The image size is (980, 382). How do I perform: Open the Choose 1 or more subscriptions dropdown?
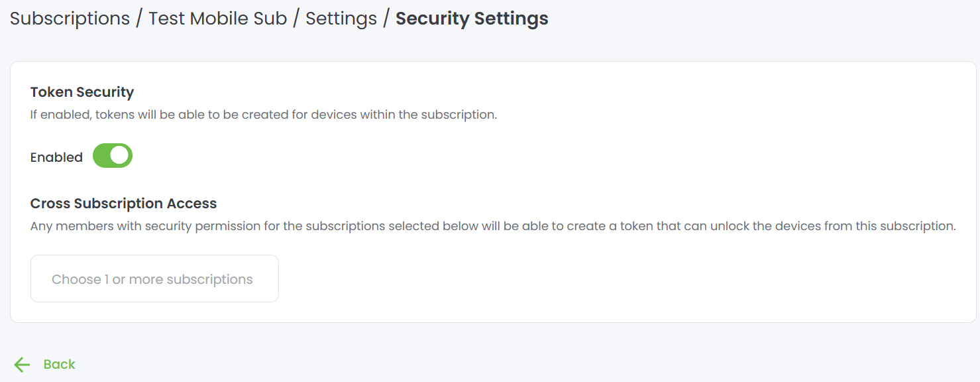click(x=154, y=279)
